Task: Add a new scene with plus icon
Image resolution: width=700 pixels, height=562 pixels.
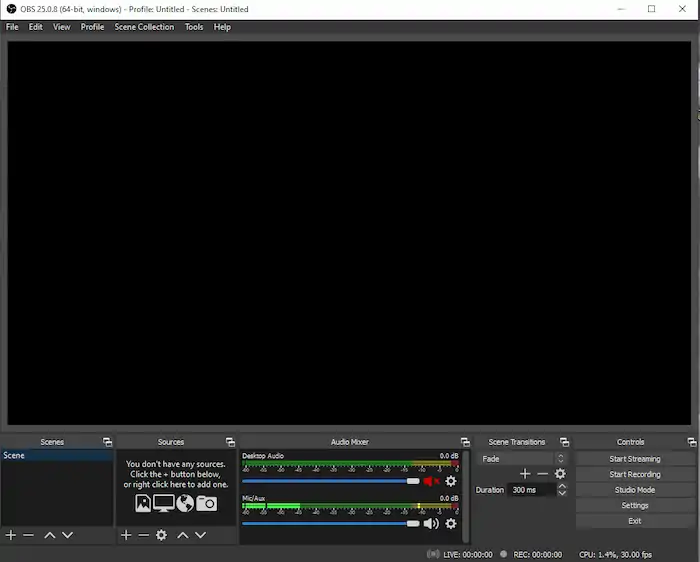Action: point(11,535)
